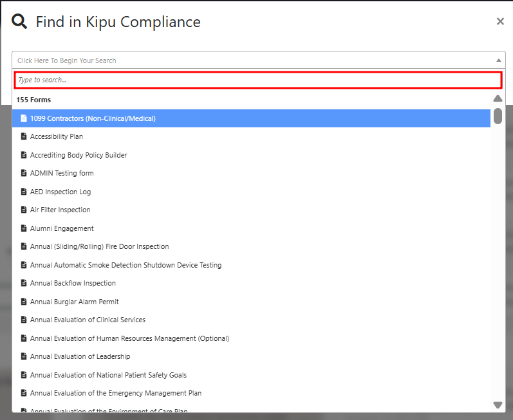Click document icon beside Annual Backflow Inspection
The height and width of the screenshot is (420, 513).
(24, 283)
